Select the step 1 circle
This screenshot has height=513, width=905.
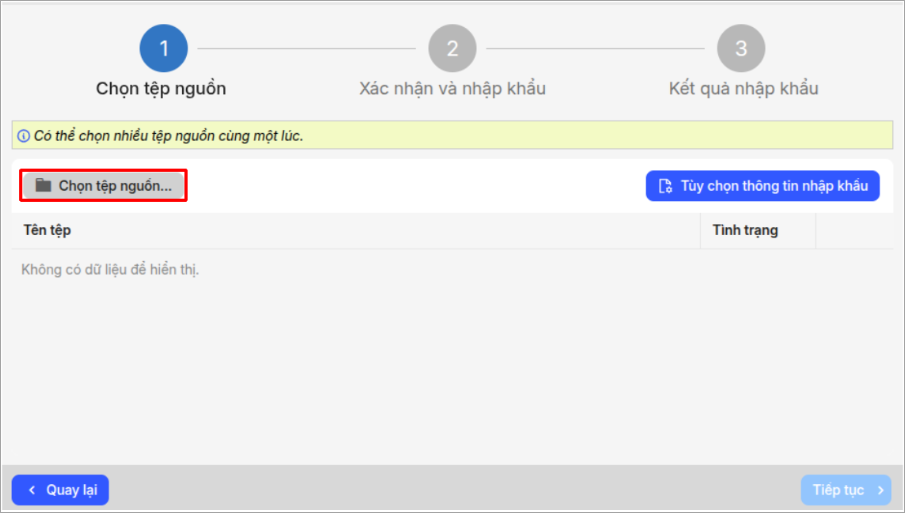[164, 48]
